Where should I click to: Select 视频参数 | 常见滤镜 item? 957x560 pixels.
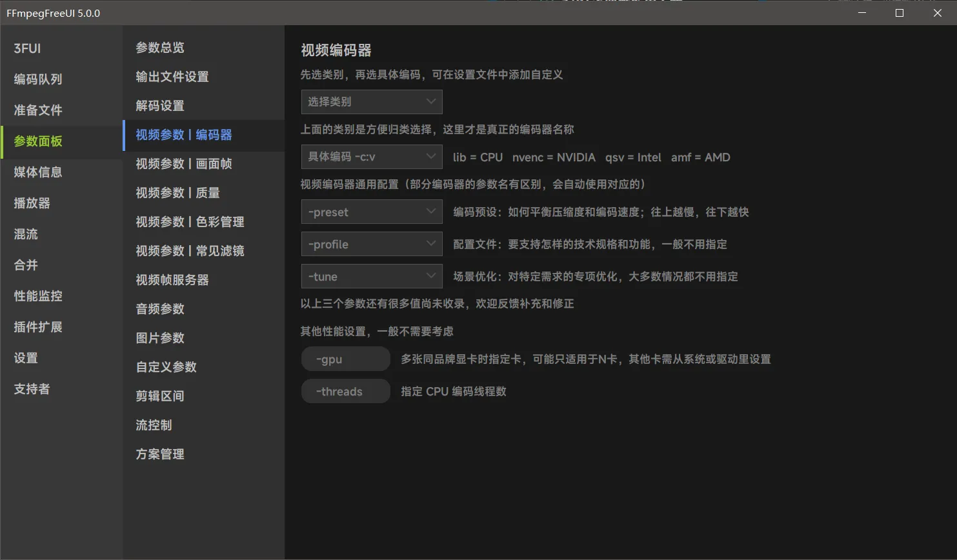click(190, 251)
